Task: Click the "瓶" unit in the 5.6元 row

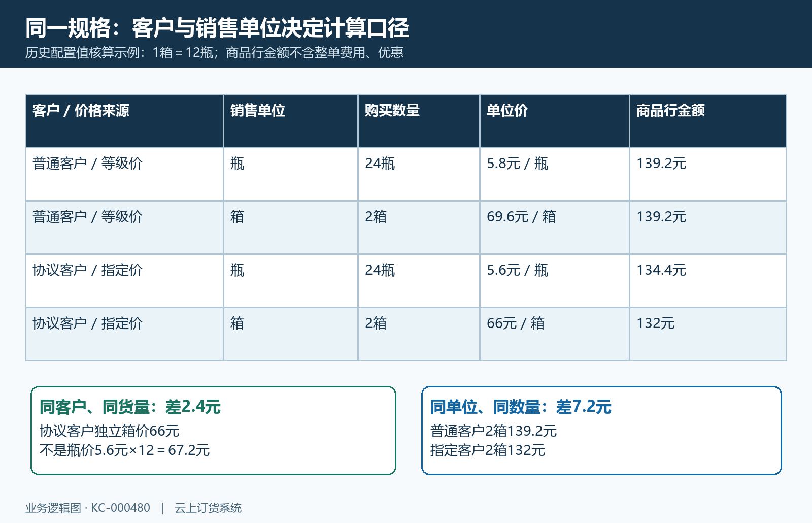Action: (x=237, y=270)
